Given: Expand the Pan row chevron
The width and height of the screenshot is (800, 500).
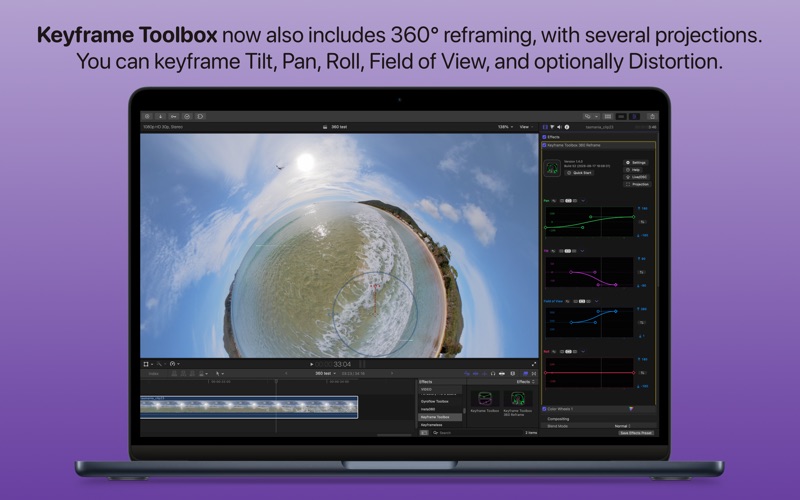Looking at the screenshot, I should pos(583,201).
